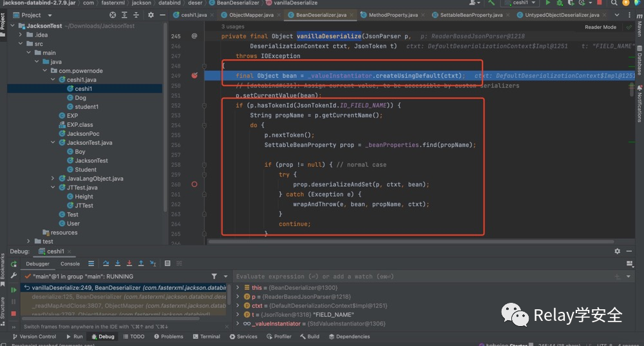
Task: Open the Evaluate Expression calculator icon
Action: point(167,264)
